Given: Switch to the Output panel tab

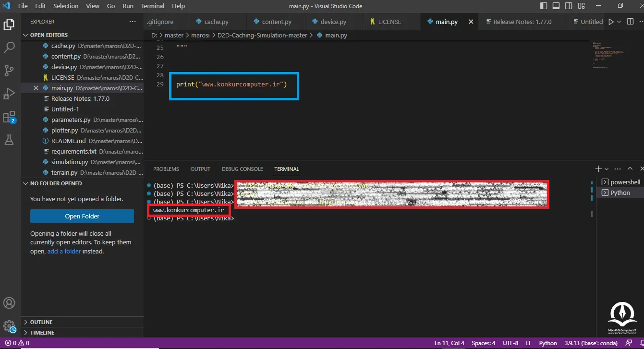Looking at the screenshot, I should click(x=200, y=169).
